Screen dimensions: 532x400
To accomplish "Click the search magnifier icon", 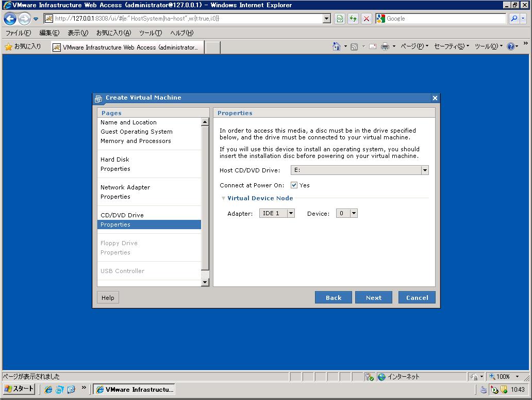I will 514,19.
